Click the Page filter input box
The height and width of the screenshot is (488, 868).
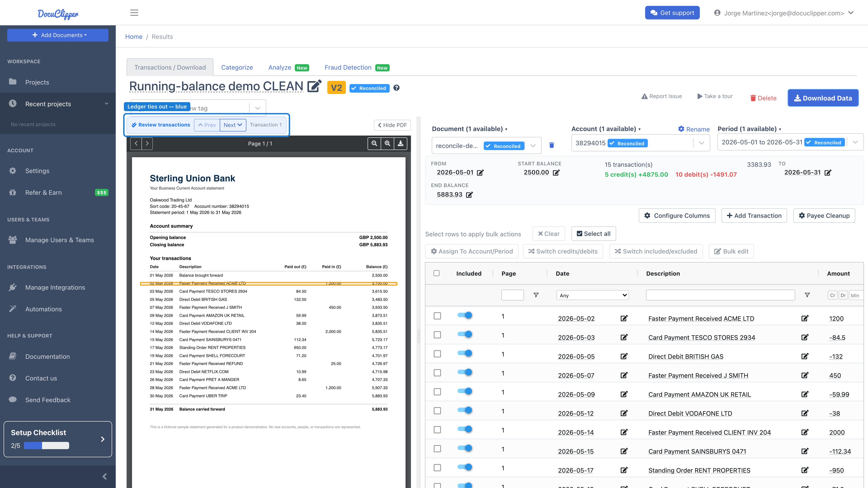coord(512,295)
